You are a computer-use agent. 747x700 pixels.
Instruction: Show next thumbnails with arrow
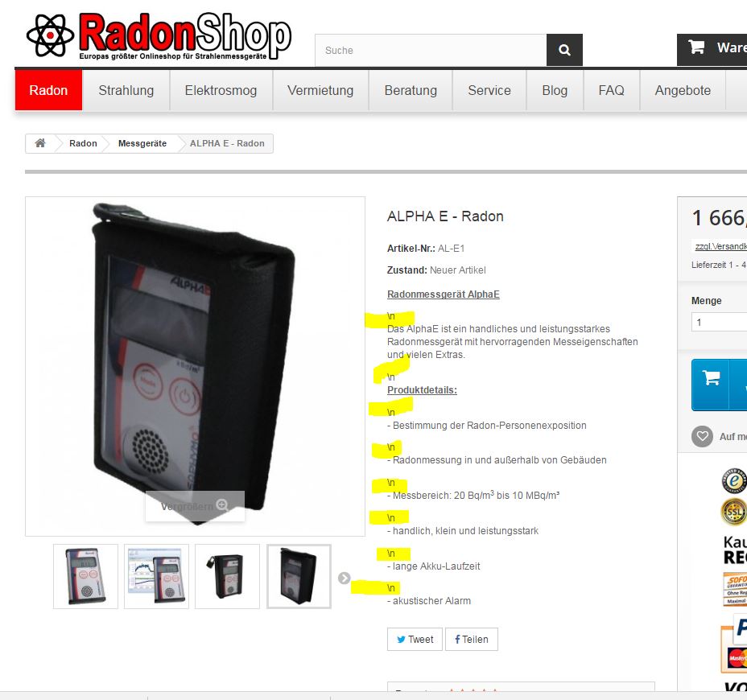pos(344,578)
